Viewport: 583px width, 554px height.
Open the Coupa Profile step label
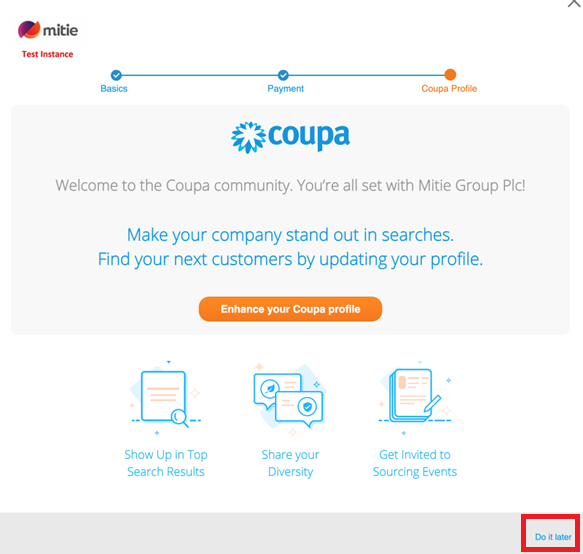tap(449, 88)
